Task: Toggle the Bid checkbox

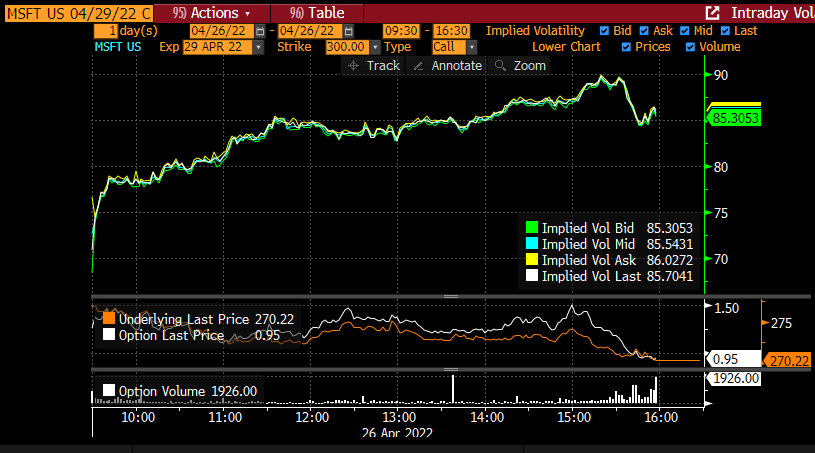Action: [x=604, y=31]
